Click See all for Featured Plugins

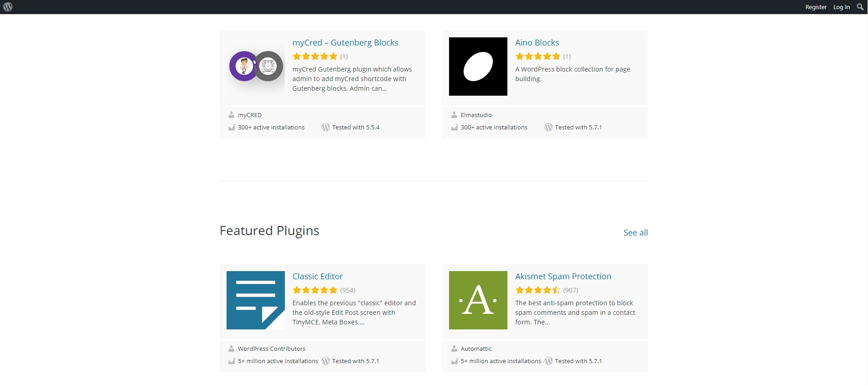coord(635,232)
